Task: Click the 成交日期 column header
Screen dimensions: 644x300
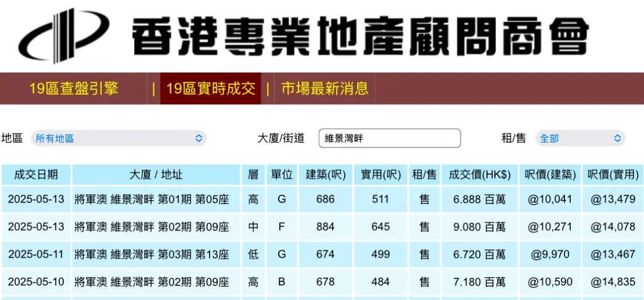Action: click(x=36, y=175)
